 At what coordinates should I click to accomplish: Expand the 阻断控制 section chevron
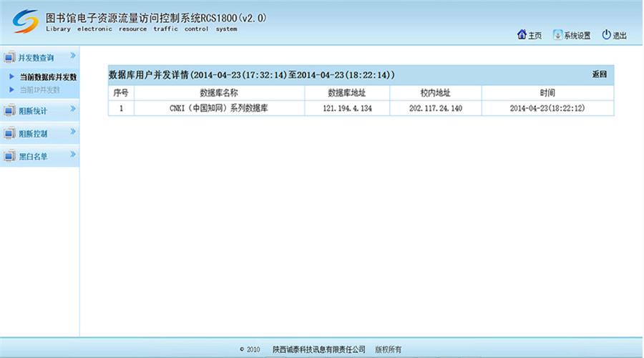coord(72,132)
